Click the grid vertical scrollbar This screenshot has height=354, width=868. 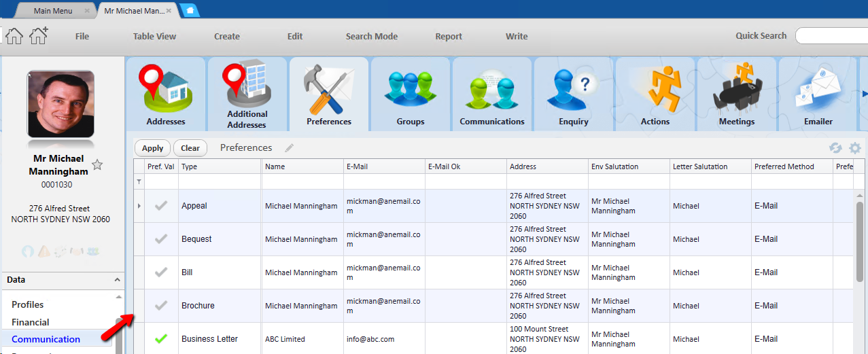pyautogui.click(x=860, y=242)
